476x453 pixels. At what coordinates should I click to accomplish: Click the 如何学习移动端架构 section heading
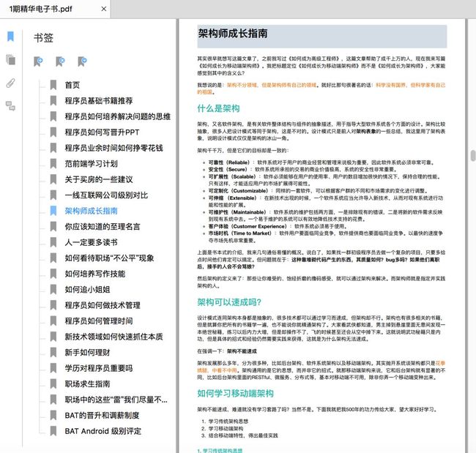click(236, 393)
